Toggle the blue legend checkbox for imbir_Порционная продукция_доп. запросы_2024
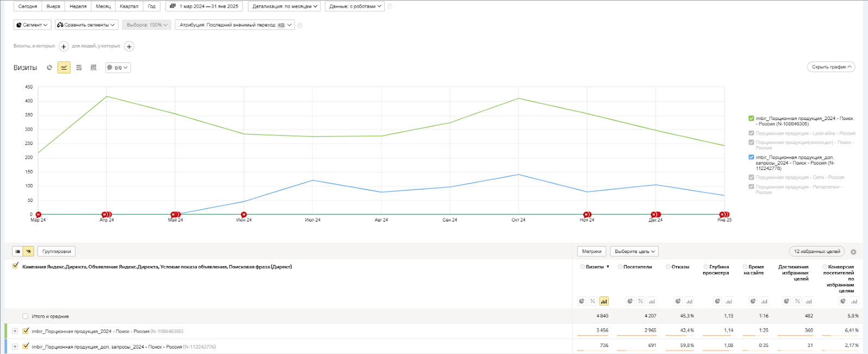This screenshot has width=868, height=354. [751, 157]
